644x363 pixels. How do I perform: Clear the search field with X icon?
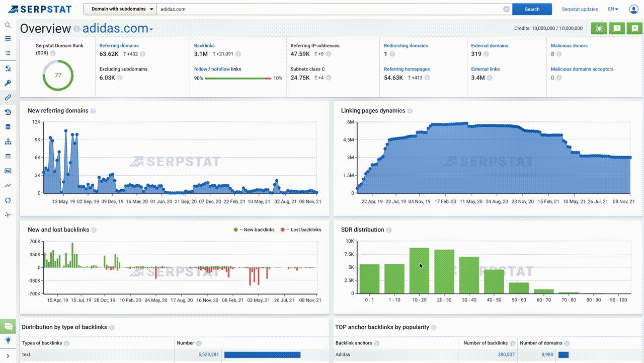[x=506, y=9]
